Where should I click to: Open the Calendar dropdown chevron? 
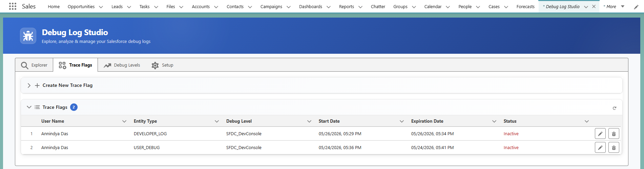pos(448,7)
